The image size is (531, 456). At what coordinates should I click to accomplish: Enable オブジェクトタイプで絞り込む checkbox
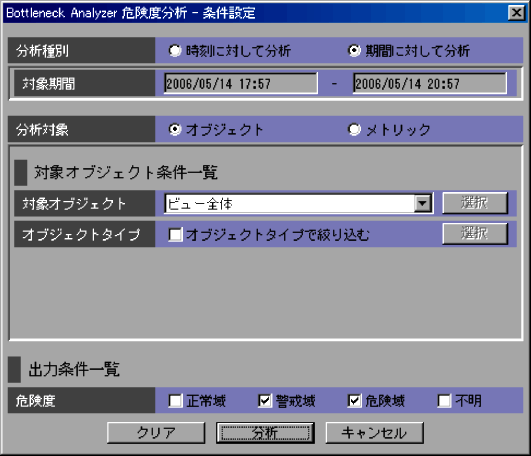pyautogui.click(x=175, y=234)
